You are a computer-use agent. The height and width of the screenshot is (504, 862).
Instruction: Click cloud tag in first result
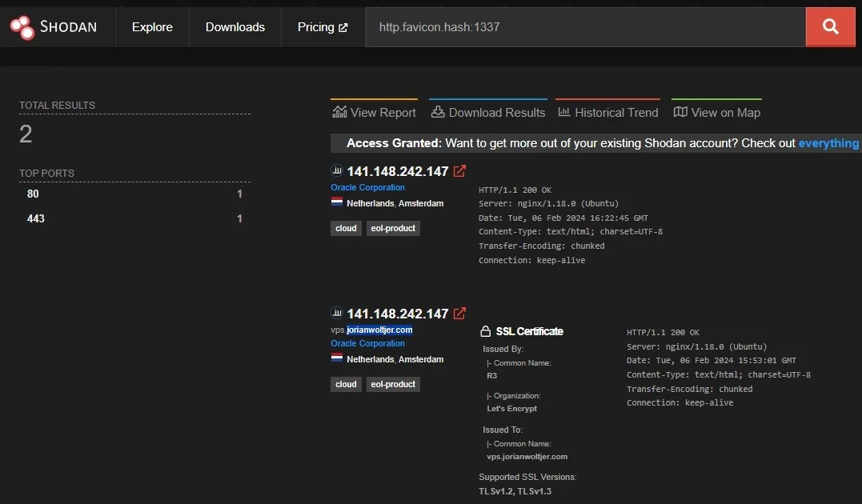[346, 228]
